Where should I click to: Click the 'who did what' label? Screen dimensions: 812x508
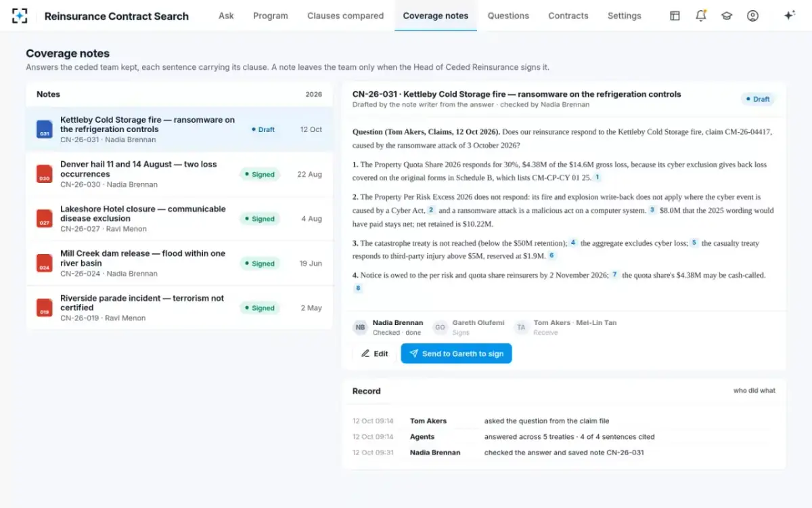(754, 391)
